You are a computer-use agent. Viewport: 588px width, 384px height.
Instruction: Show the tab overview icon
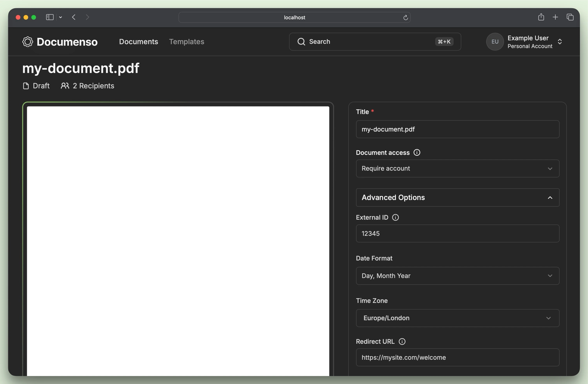tap(570, 17)
